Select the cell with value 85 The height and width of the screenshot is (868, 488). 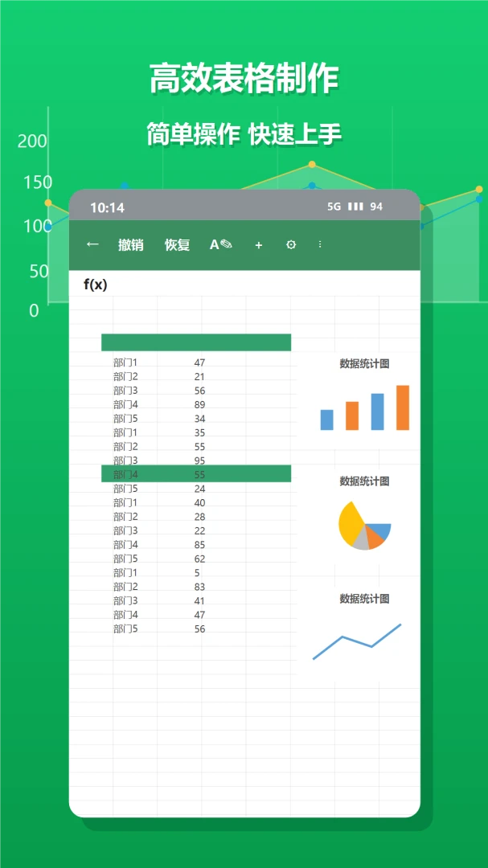click(199, 545)
